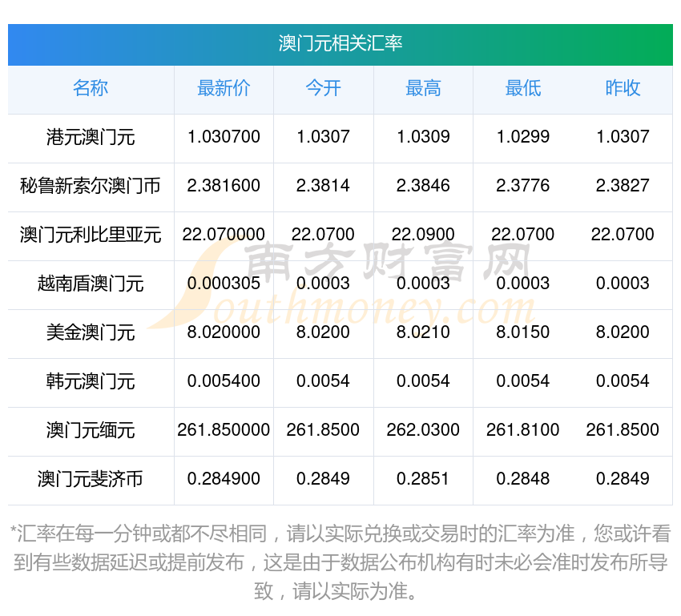Image resolution: width=681 pixels, height=616 pixels.
Task: Open the 美金澳门元 exchange rate row
Action: pos(91,332)
